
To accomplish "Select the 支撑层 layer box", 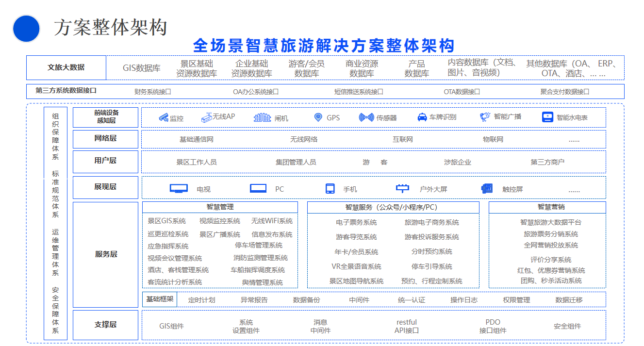I will [x=106, y=325].
